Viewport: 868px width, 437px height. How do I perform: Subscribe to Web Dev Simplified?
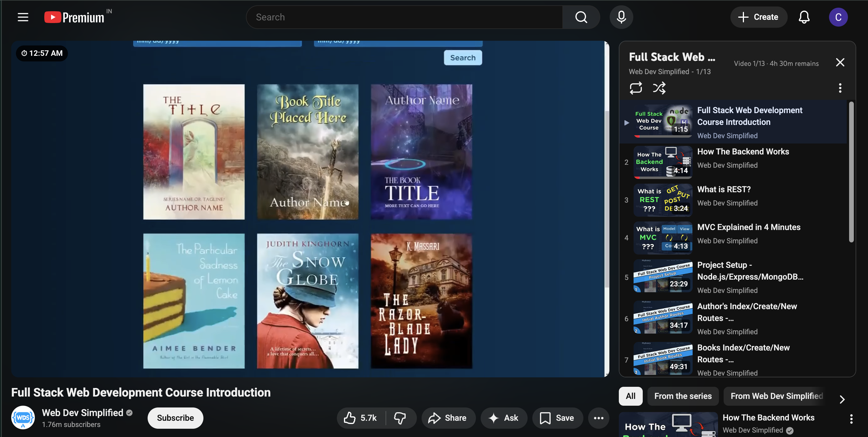(175, 418)
